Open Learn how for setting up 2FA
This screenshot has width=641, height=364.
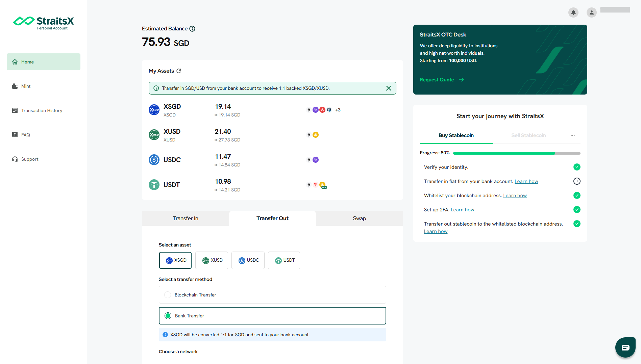[462, 210]
